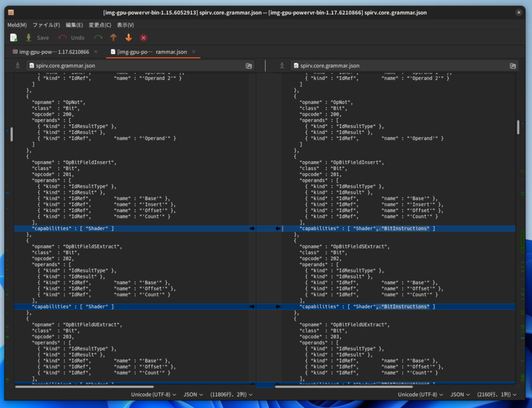Open the 変更点(C) menu
This screenshot has height=408, width=532.
coord(100,25)
